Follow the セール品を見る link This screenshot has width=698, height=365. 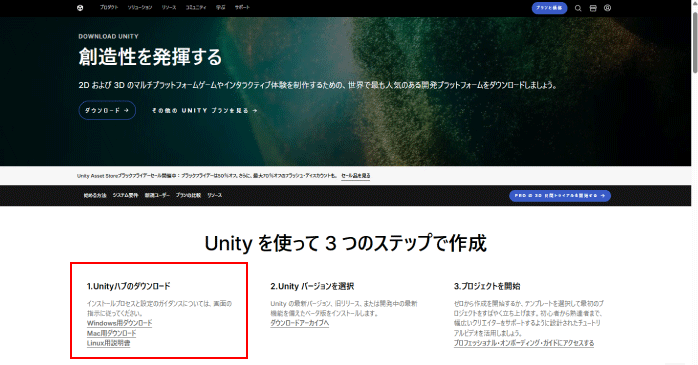click(356, 176)
